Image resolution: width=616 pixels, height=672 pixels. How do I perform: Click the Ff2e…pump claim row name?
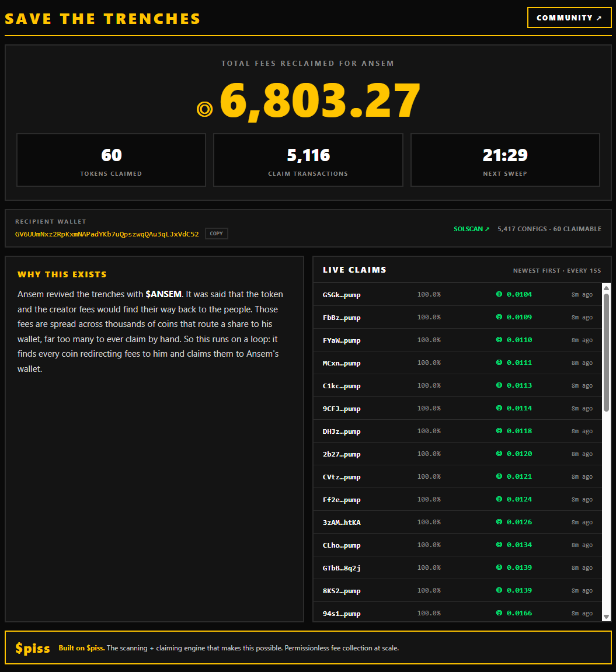point(342,500)
